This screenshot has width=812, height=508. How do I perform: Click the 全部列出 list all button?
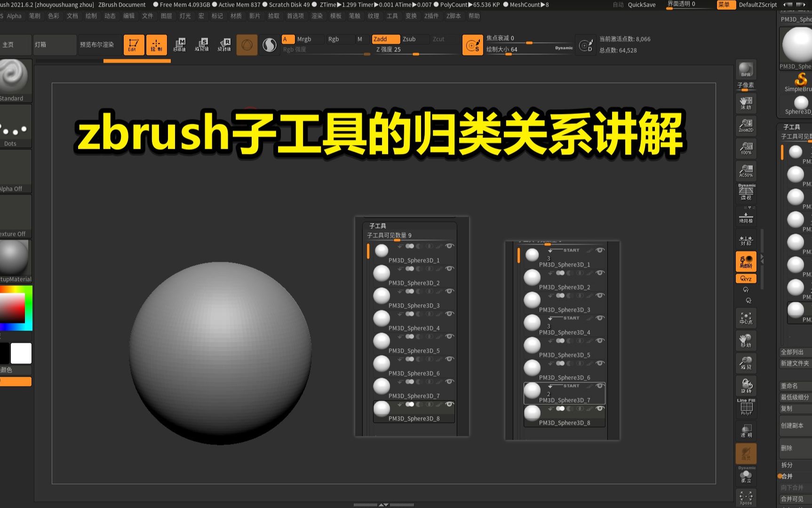(796, 352)
